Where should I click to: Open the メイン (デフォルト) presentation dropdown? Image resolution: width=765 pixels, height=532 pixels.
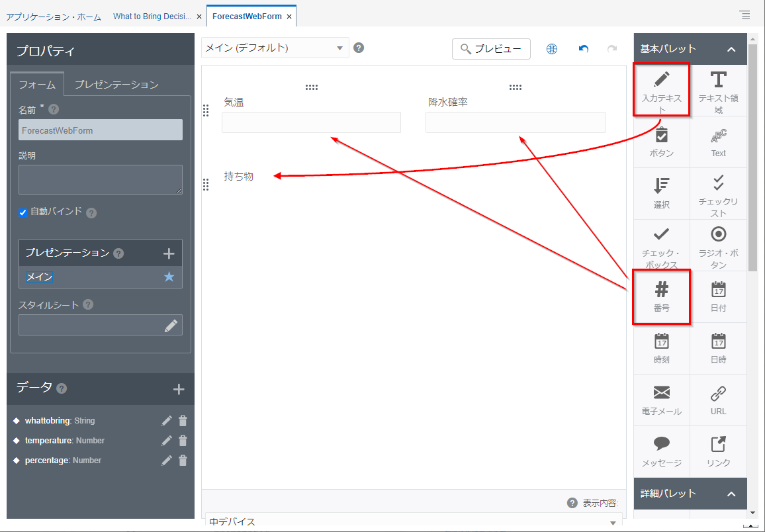coord(275,48)
